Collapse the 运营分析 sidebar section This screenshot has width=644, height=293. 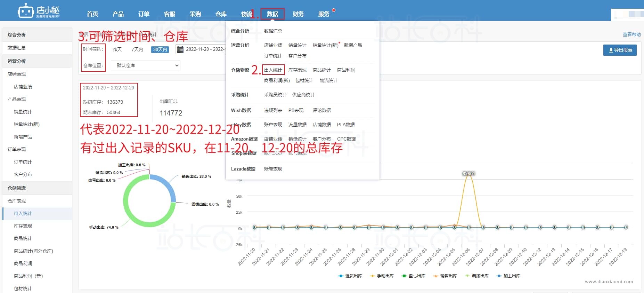tap(17, 61)
